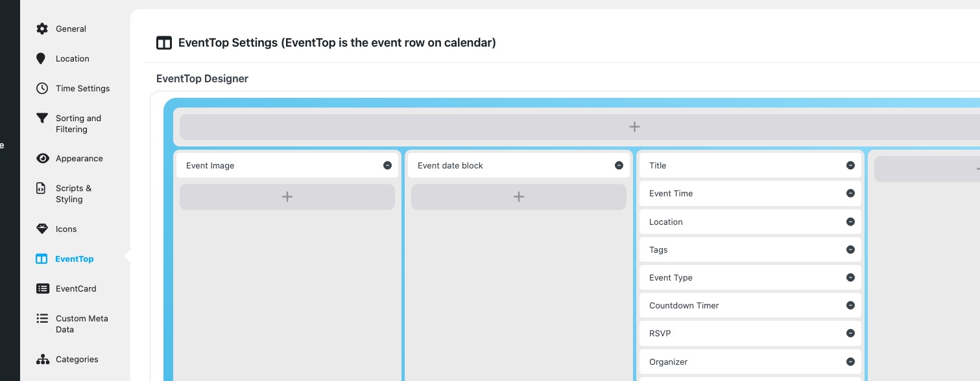The width and height of the screenshot is (980, 381).
Task: Click the Sorting and Filtering funnel icon
Action: [42, 118]
